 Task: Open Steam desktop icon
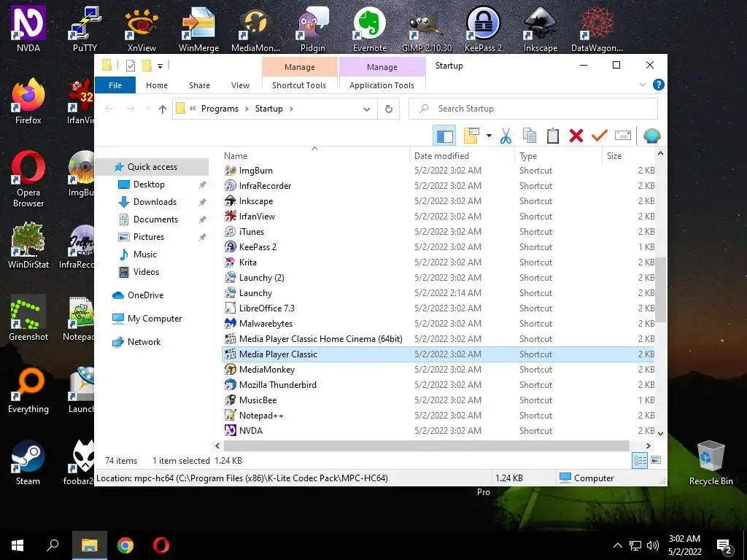coord(28,462)
